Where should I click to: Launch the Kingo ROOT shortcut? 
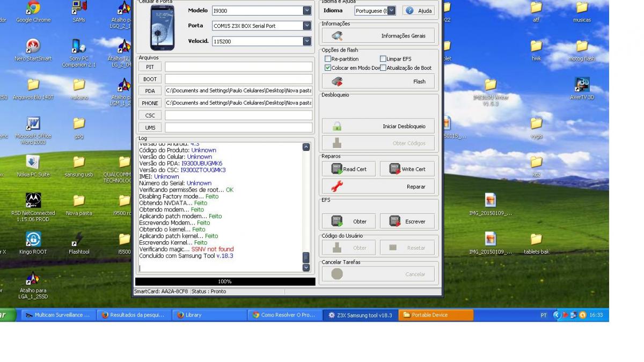[33, 243]
